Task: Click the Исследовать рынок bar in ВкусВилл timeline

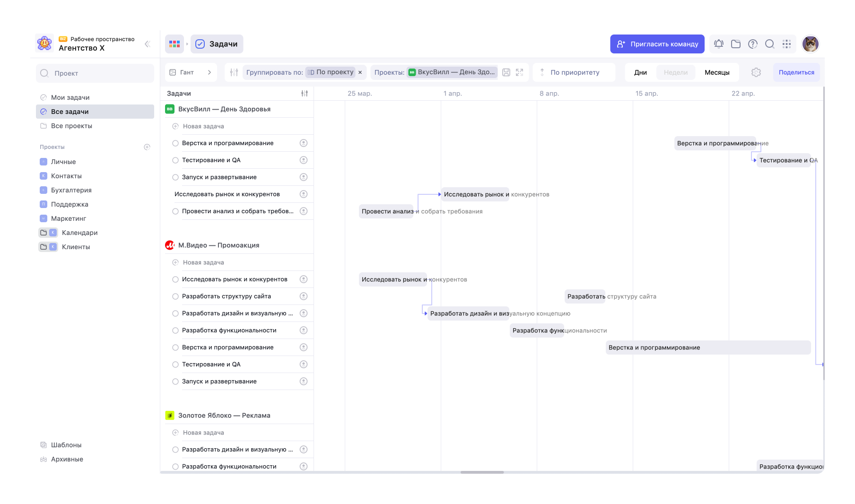Action: click(x=475, y=194)
